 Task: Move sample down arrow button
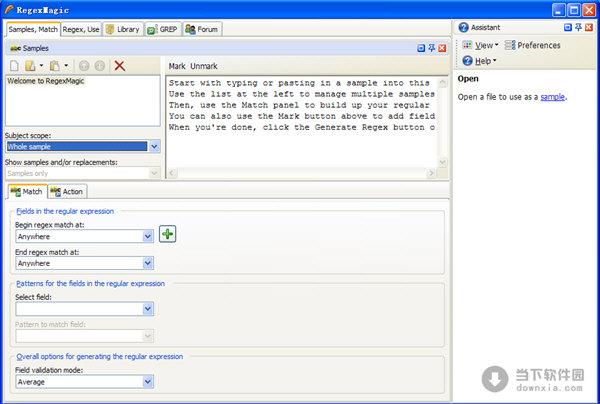coord(99,66)
